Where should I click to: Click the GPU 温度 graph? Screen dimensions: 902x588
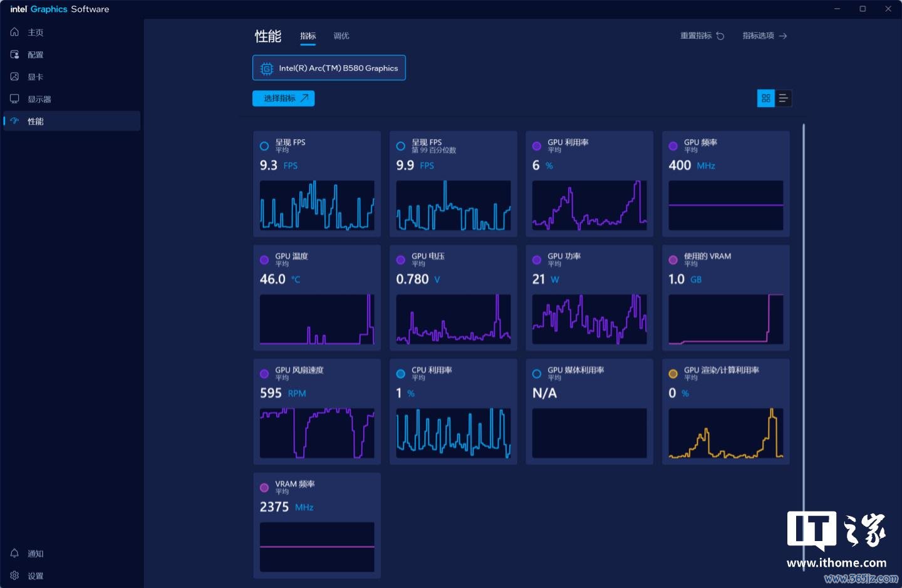[317, 319]
